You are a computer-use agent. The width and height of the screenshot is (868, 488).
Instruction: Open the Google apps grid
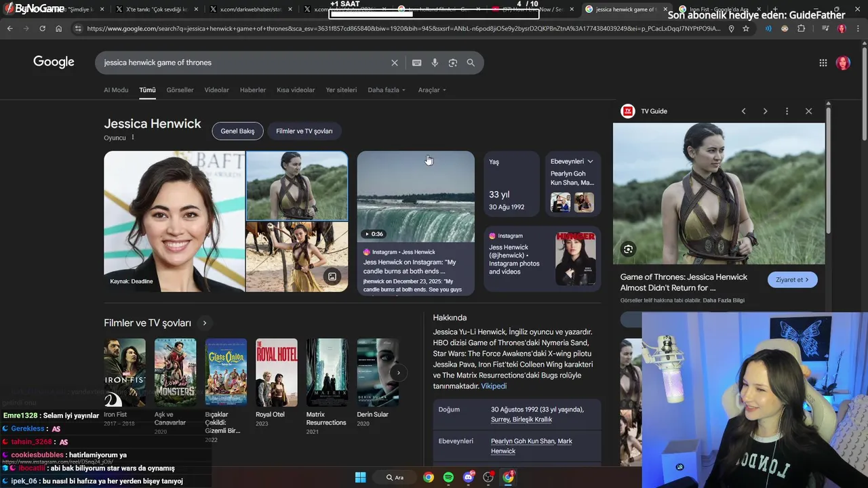[823, 63]
